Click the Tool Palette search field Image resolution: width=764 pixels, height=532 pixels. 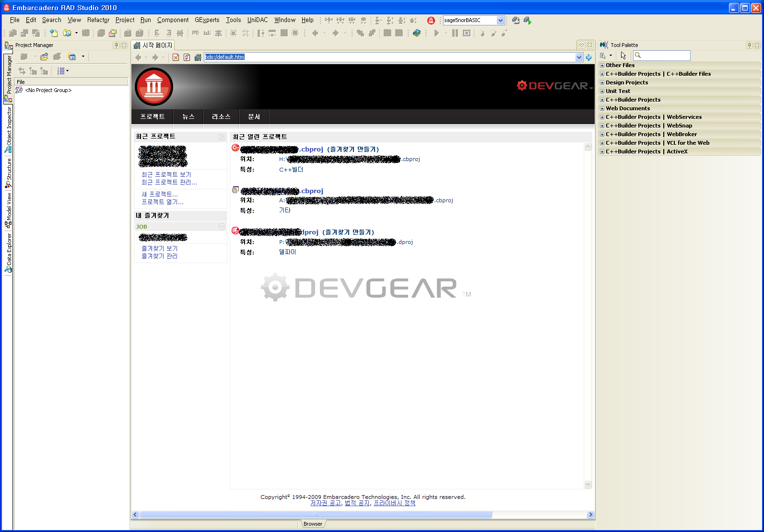(662, 56)
